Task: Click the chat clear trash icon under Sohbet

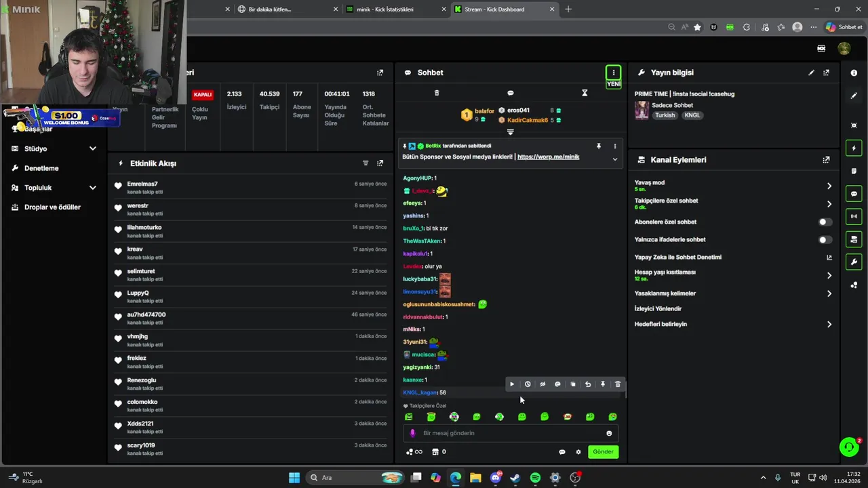Action: pos(437,93)
